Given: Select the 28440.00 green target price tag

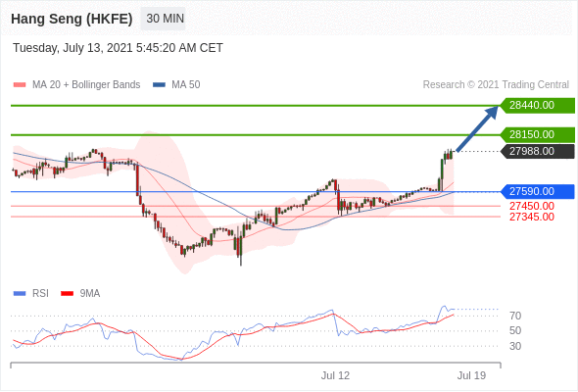Looking at the screenshot, I should click(538, 106).
